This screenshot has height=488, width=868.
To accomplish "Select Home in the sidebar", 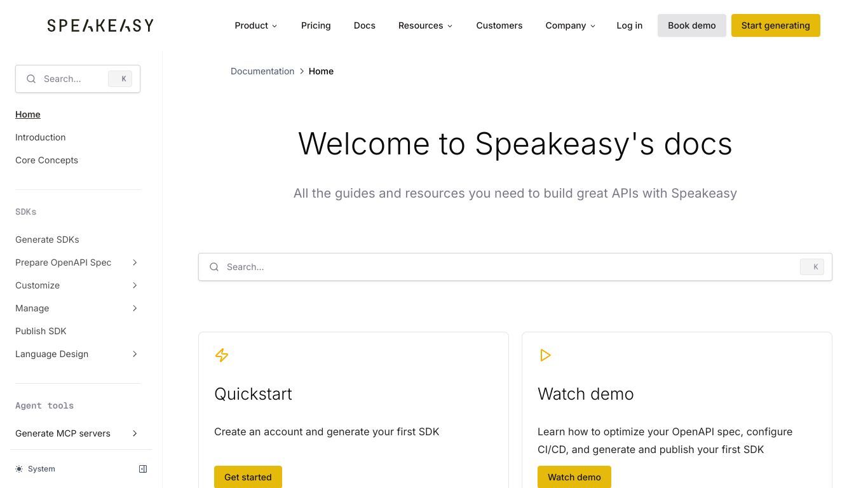I will tap(28, 114).
